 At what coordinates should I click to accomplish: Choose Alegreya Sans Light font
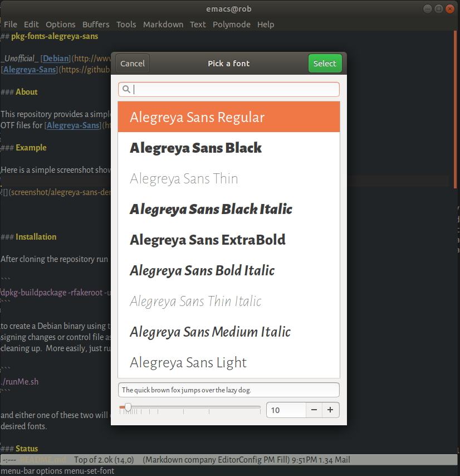pyautogui.click(x=229, y=362)
